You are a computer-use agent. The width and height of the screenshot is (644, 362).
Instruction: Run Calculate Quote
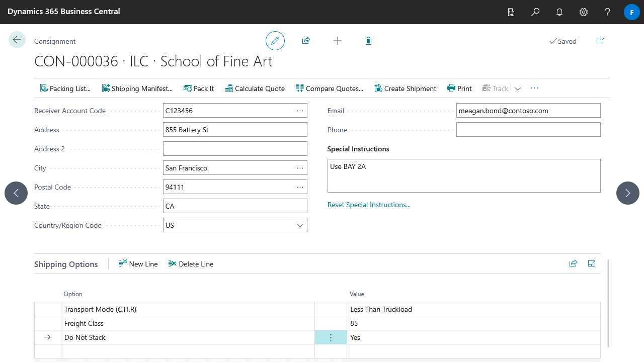pyautogui.click(x=255, y=88)
